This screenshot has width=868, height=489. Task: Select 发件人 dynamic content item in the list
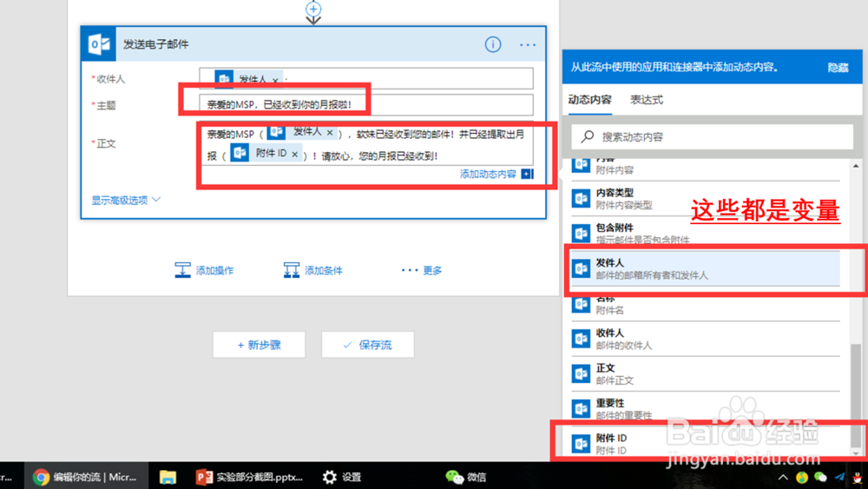pyautogui.click(x=705, y=268)
